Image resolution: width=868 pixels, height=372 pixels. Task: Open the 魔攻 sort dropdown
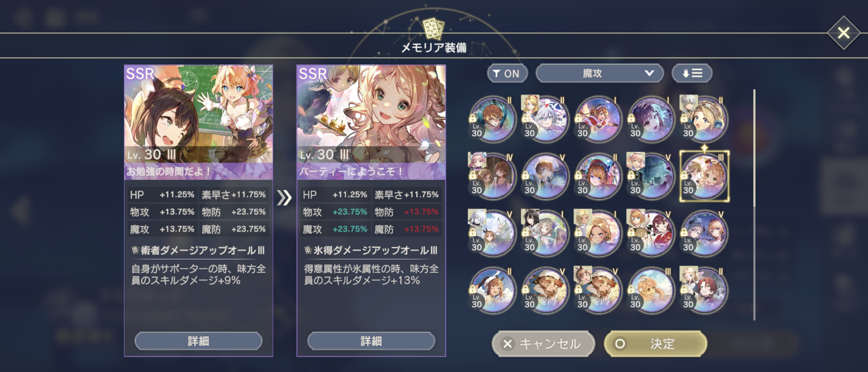tap(599, 73)
